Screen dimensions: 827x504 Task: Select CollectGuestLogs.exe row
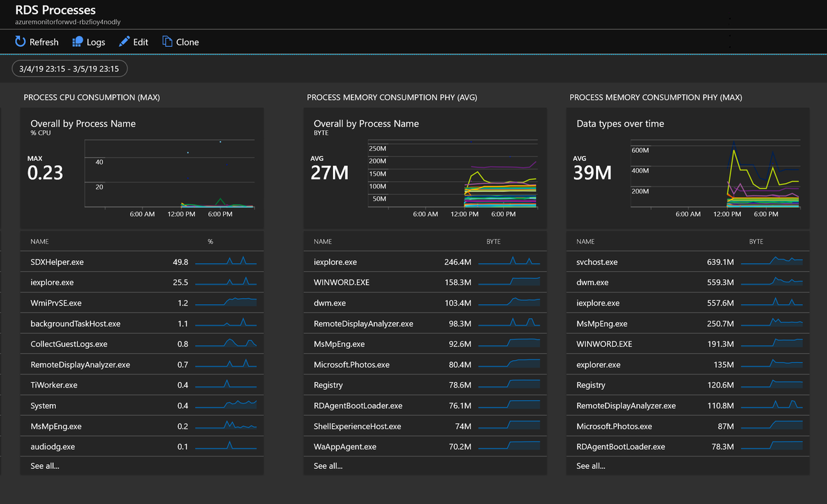142,344
